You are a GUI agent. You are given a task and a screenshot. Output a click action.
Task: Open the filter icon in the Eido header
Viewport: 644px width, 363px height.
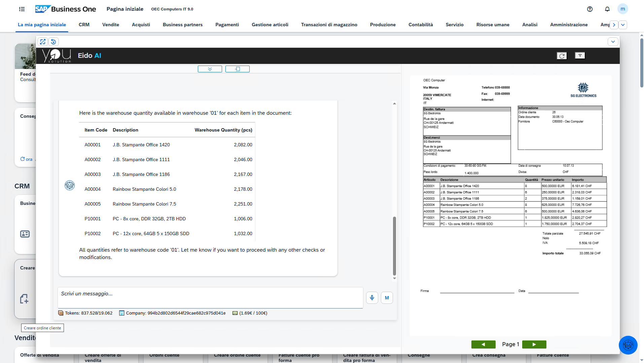pyautogui.click(x=580, y=56)
